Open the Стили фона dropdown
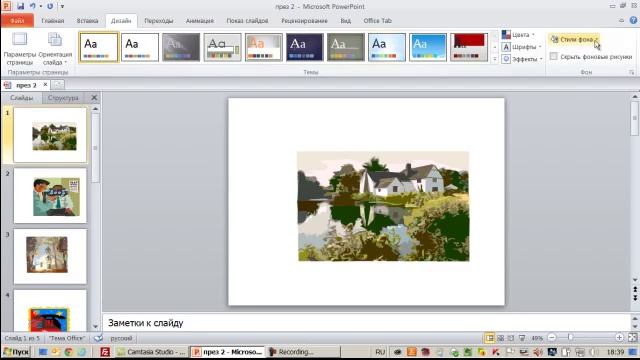 pos(575,40)
